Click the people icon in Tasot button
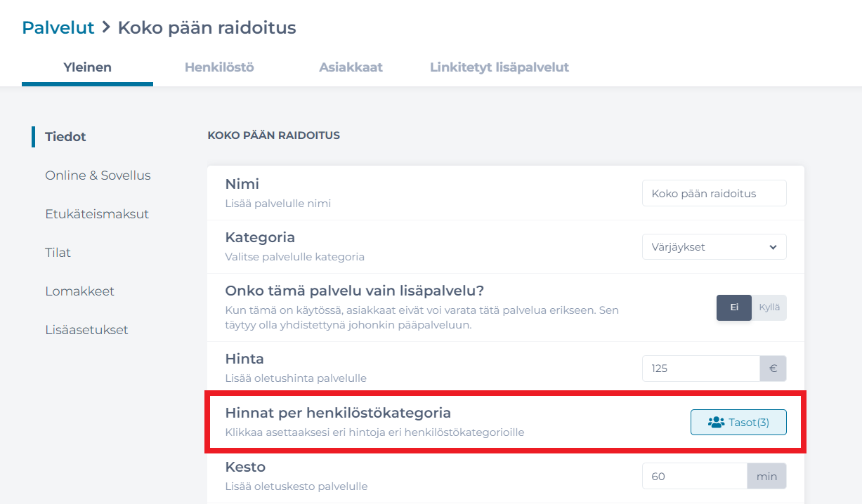The width and height of the screenshot is (862, 504). pyautogui.click(x=716, y=423)
